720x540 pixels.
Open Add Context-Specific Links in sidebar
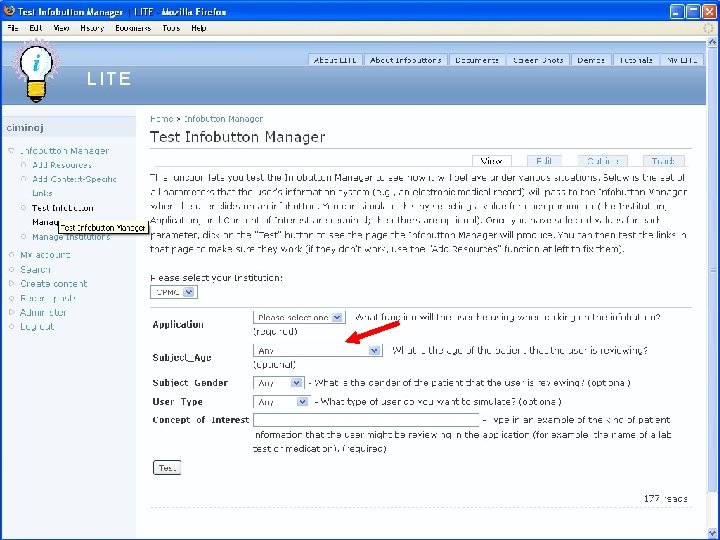tap(74, 186)
